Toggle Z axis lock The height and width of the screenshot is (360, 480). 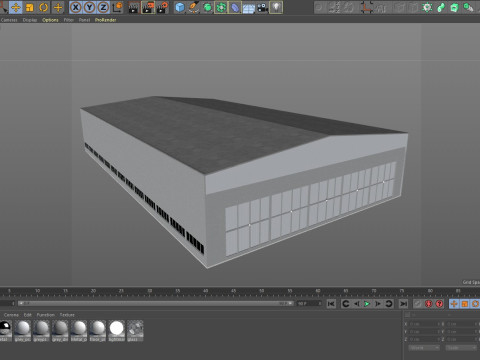pyautogui.click(x=103, y=7)
